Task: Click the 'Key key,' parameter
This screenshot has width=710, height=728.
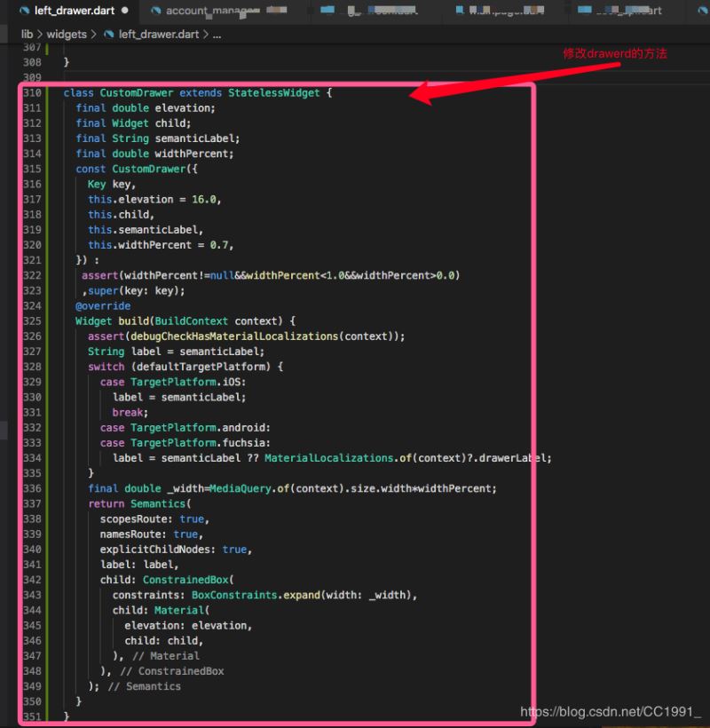Action: point(111,185)
